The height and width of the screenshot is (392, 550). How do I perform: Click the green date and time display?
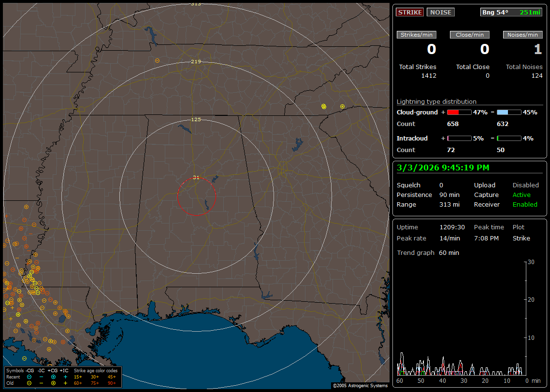click(x=443, y=168)
